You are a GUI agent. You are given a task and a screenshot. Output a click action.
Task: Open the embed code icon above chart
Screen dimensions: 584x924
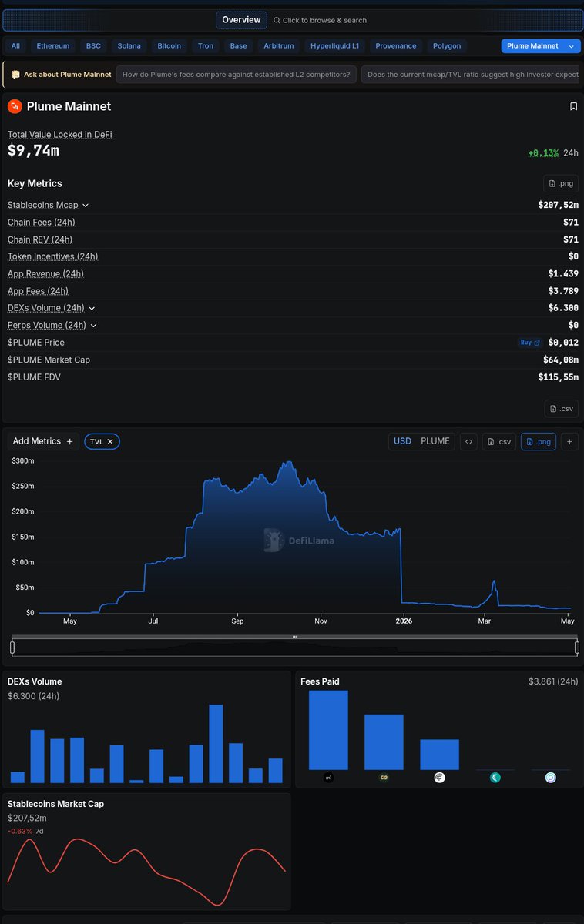point(468,441)
